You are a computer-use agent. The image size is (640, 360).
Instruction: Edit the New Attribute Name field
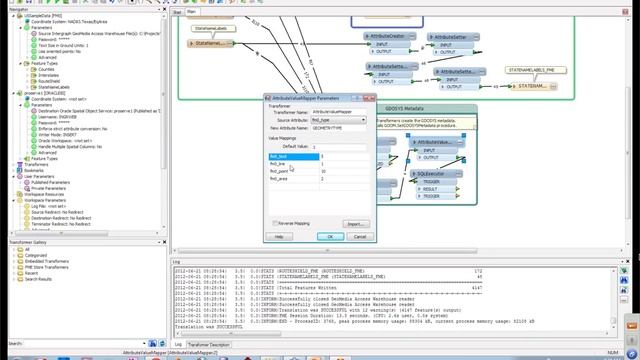[339, 128]
